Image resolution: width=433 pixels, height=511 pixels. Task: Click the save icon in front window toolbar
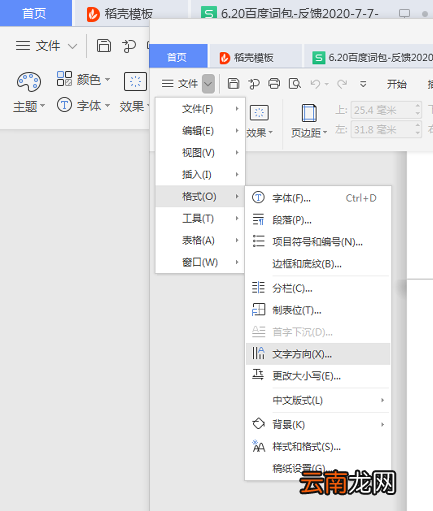[233, 84]
